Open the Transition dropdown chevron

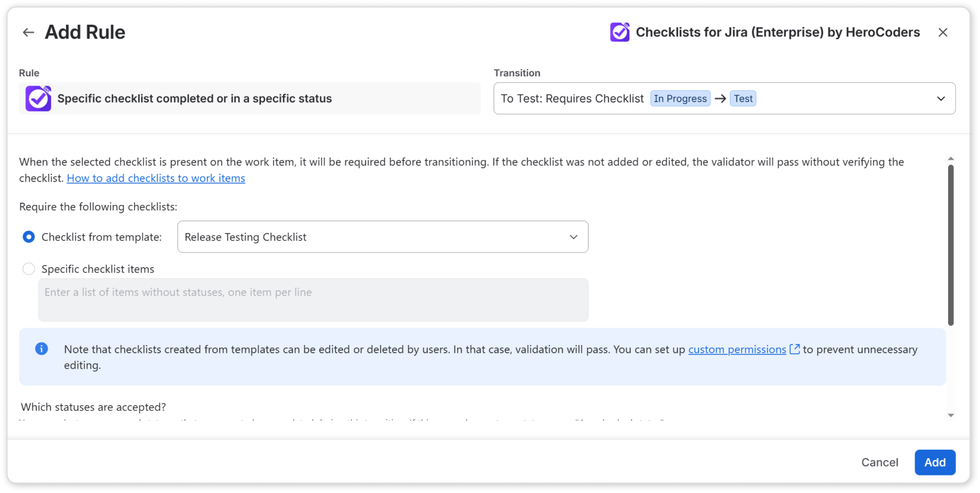pyautogui.click(x=941, y=99)
